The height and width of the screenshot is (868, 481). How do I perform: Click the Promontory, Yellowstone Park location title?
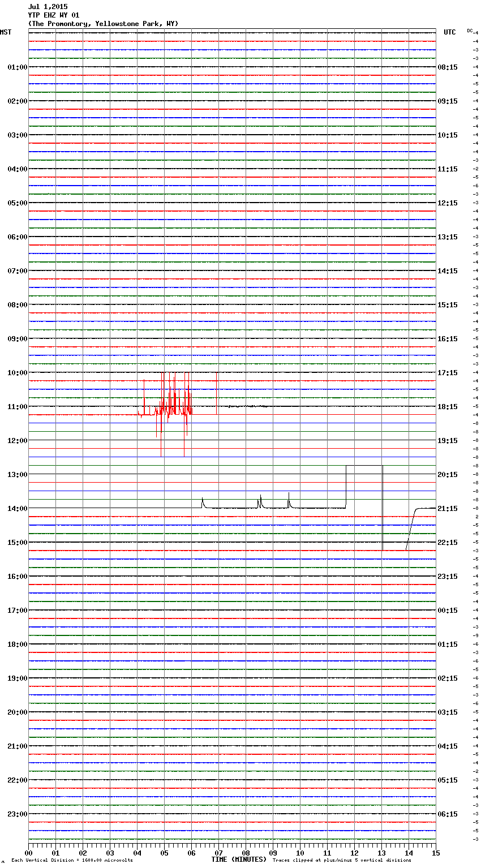click(103, 24)
